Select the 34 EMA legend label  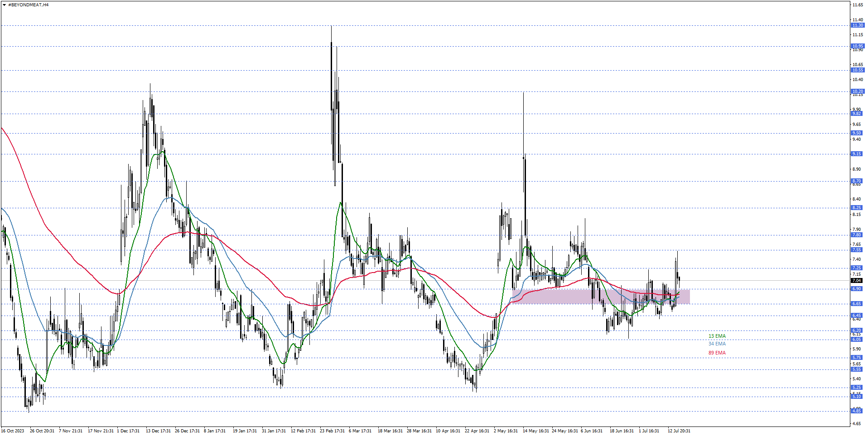click(717, 344)
